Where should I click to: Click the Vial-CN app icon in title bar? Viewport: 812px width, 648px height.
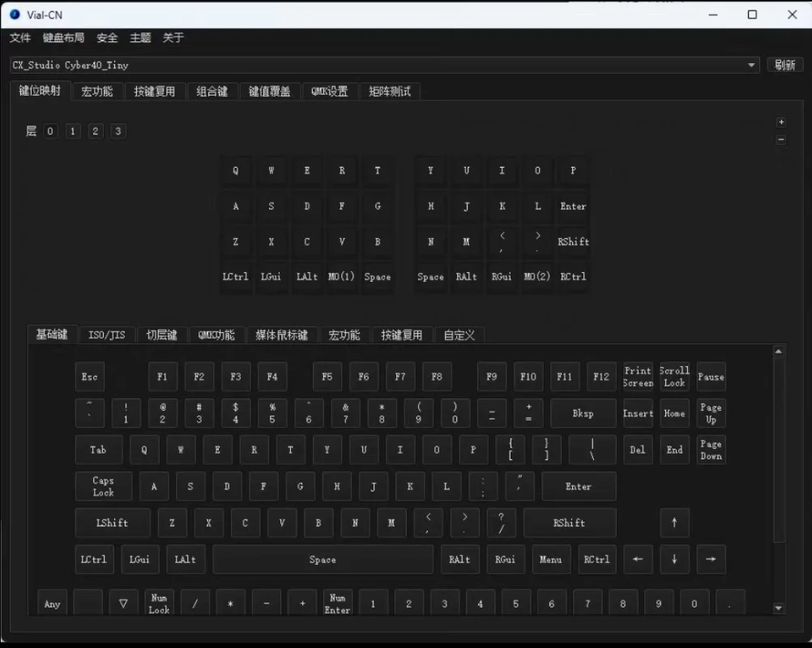15,14
